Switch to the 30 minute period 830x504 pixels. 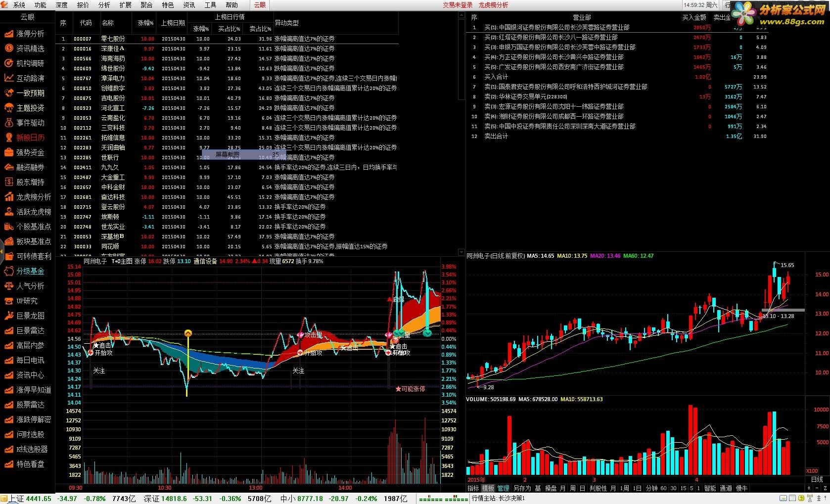click(673, 488)
